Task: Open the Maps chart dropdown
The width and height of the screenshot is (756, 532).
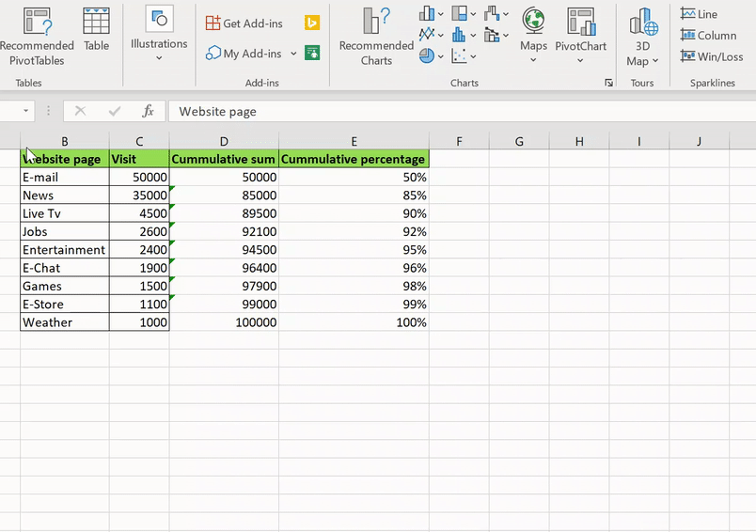Action: coord(533,60)
